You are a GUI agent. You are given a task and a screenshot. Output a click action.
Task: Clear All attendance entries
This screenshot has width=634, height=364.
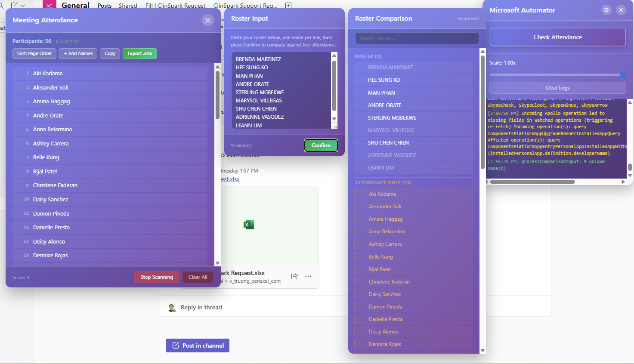(198, 277)
